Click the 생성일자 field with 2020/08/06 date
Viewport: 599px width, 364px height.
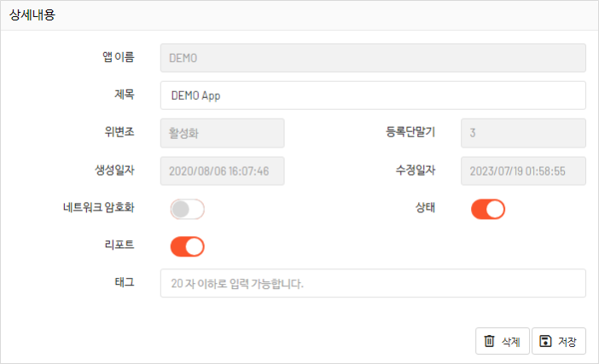pos(223,171)
